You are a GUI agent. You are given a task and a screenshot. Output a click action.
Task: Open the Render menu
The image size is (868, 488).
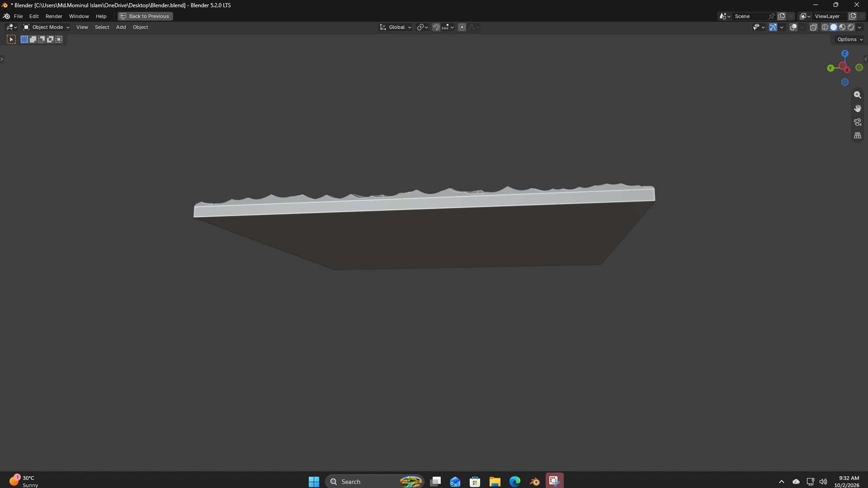coord(54,16)
